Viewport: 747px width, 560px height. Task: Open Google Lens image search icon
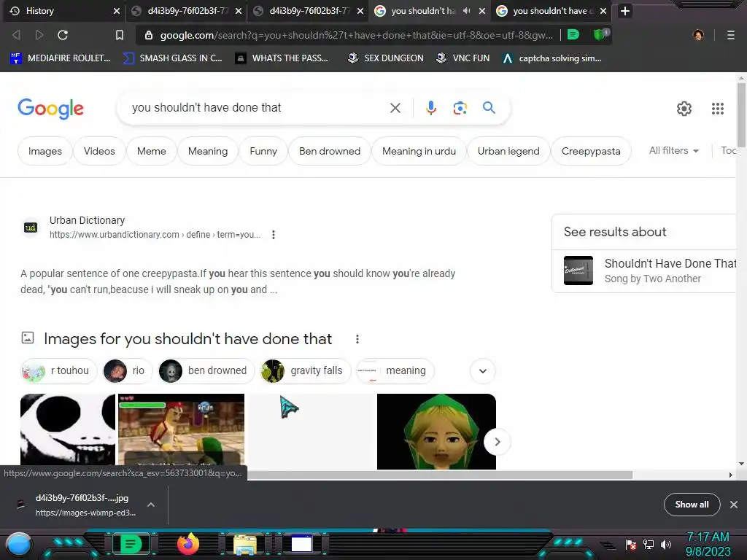460,108
